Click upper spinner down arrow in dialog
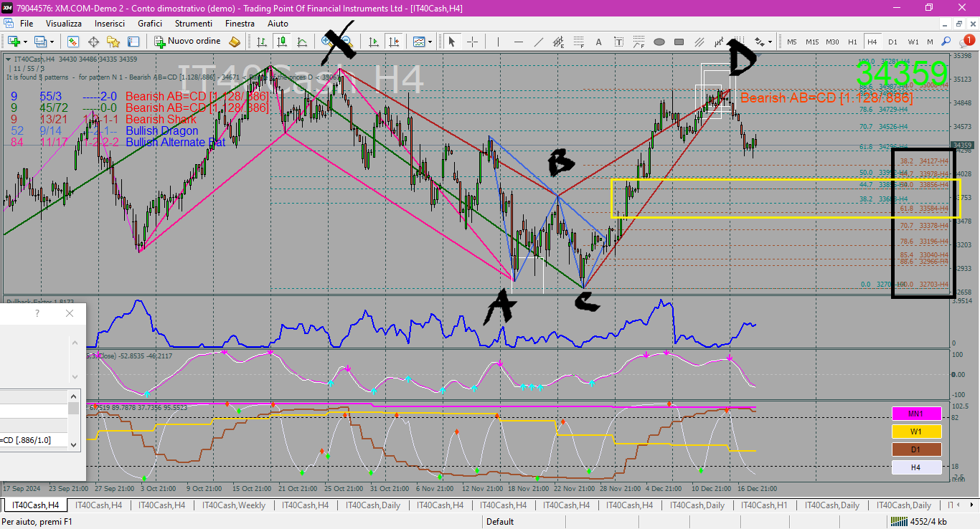Viewport: 980px width, 529px height. [75, 376]
